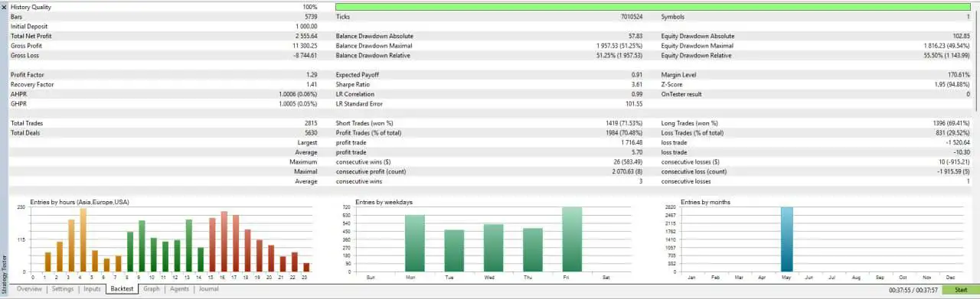Screen dimensions: 980x299
Task: Select the Largest loss trade value -1 520.64
Action: tap(957, 142)
